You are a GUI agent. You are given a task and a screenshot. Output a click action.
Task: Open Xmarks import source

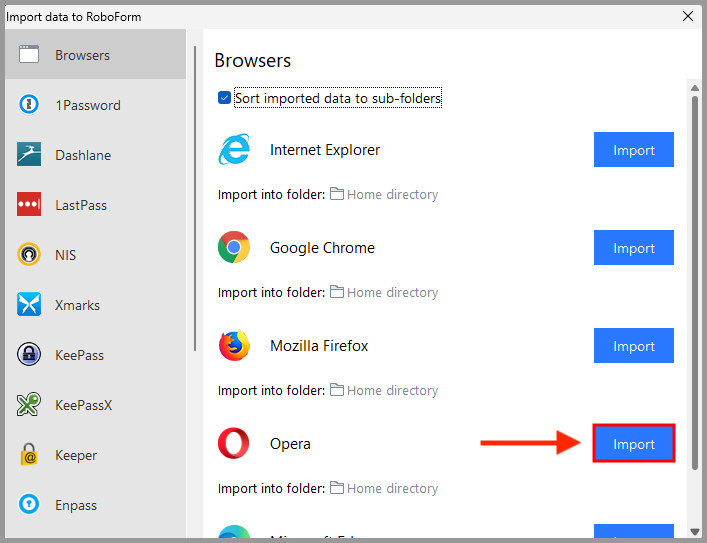pyautogui.click(x=95, y=305)
